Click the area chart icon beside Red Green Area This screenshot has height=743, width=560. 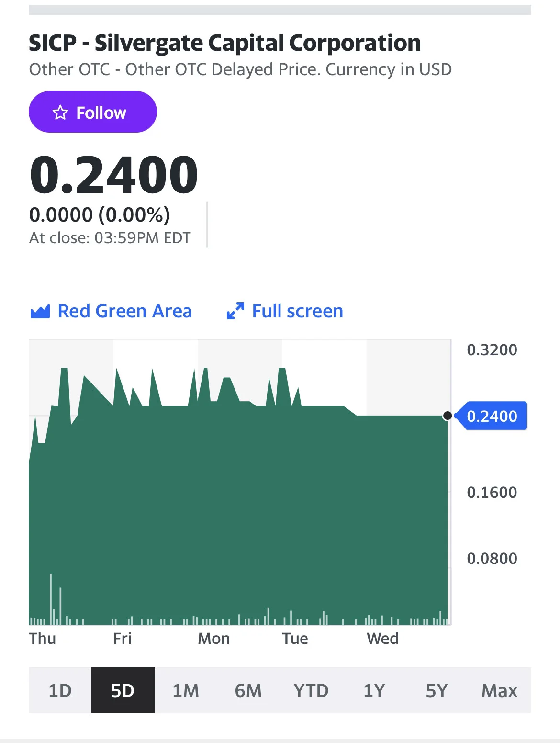pos(40,312)
